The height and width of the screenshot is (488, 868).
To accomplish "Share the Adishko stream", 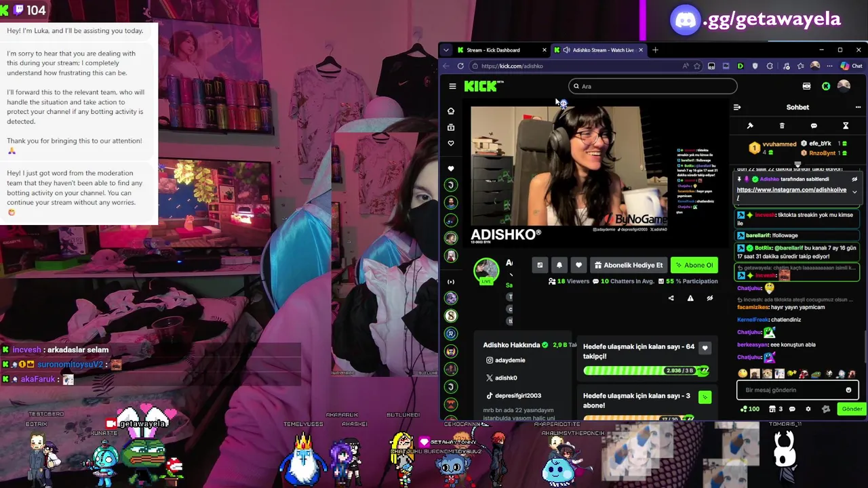I will point(671,298).
